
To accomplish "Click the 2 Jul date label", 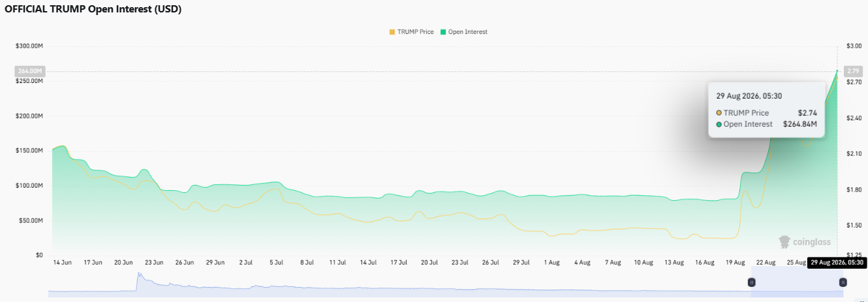I will click(x=246, y=262).
